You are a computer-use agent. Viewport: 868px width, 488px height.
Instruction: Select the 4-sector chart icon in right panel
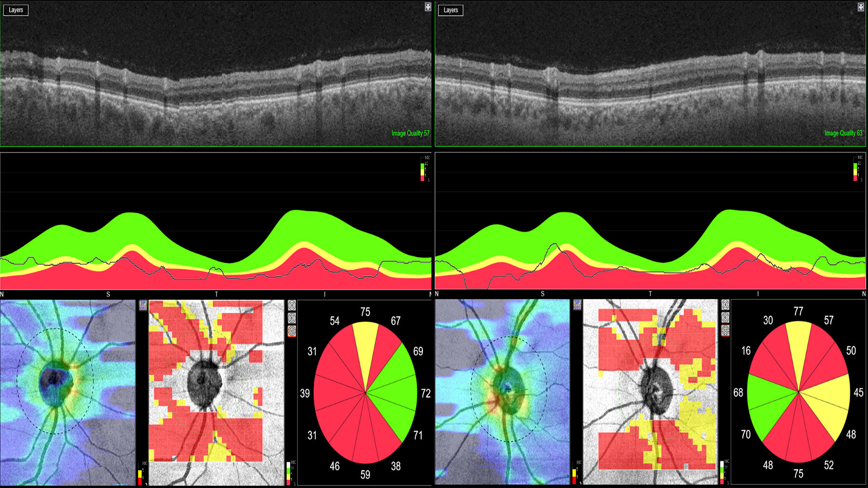pos(725,305)
